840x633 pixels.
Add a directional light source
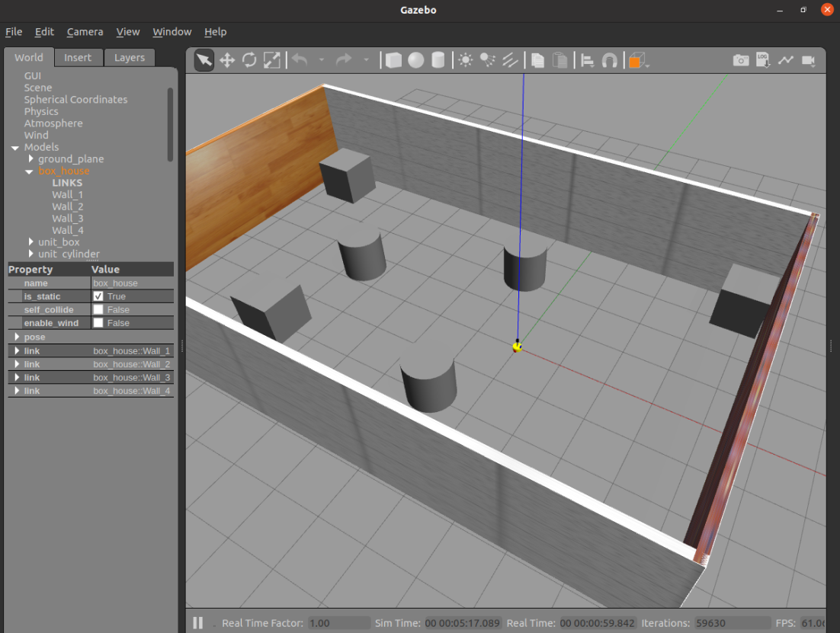[x=510, y=60]
